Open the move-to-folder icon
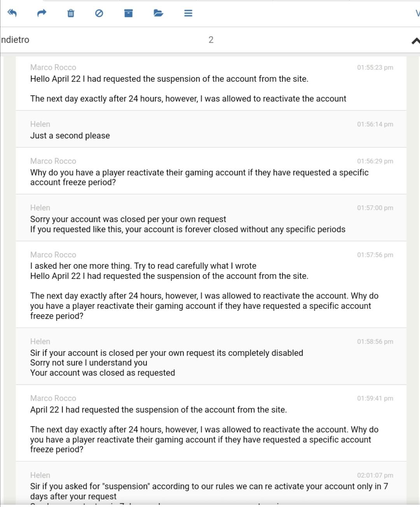Viewport: 420px width, 507px height. pyautogui.click(x=158, y=13)
